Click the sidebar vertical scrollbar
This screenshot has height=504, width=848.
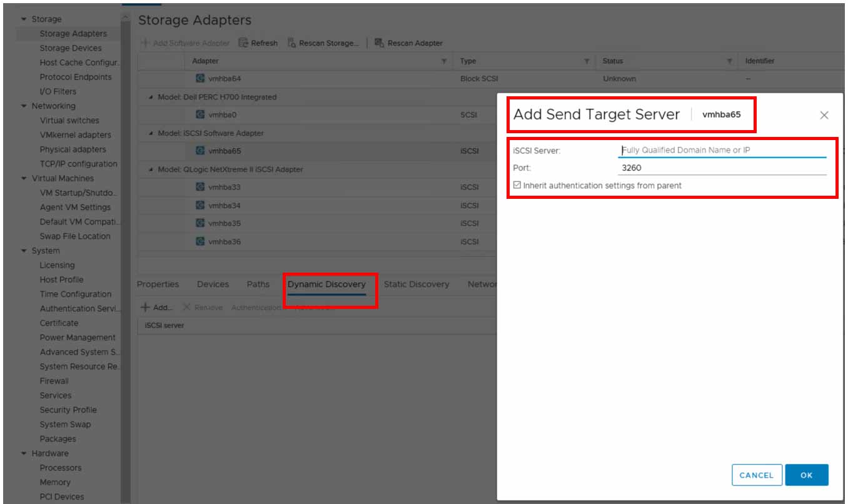(x=126, y=258)
